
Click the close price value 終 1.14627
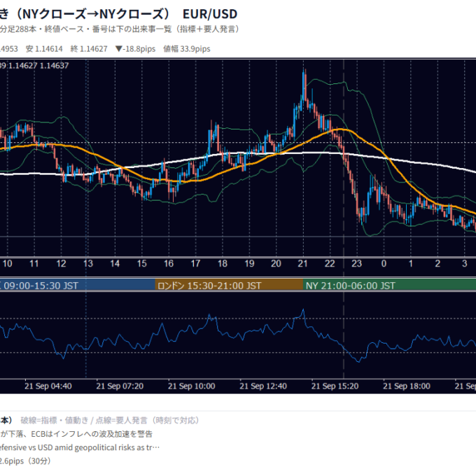[89, 49]
